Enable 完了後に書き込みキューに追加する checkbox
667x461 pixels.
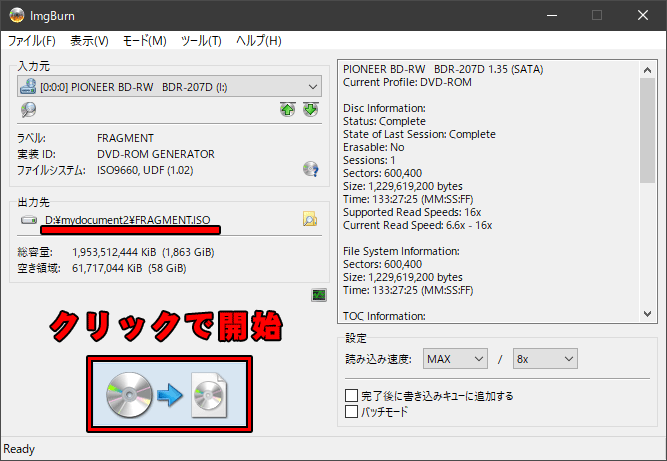351,396
